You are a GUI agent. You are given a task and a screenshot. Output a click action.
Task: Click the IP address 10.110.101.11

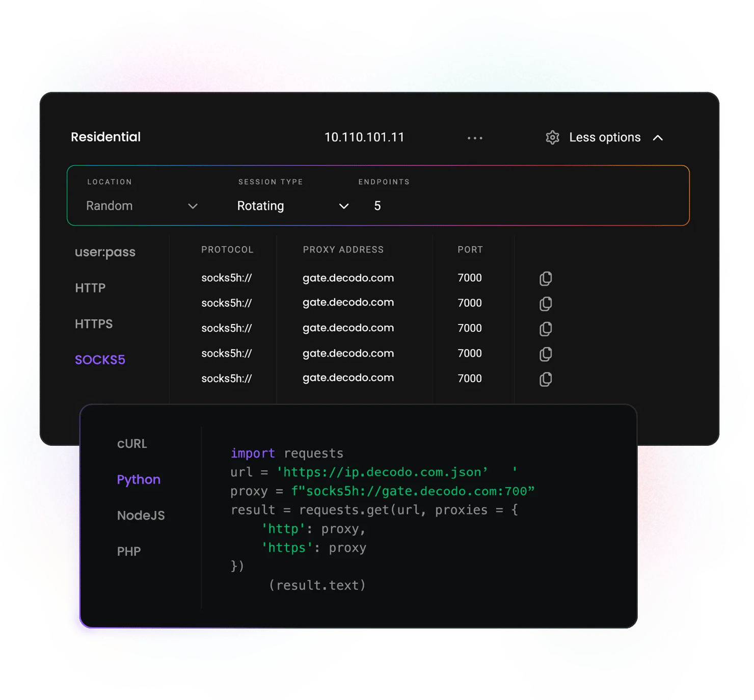(364, 138)
